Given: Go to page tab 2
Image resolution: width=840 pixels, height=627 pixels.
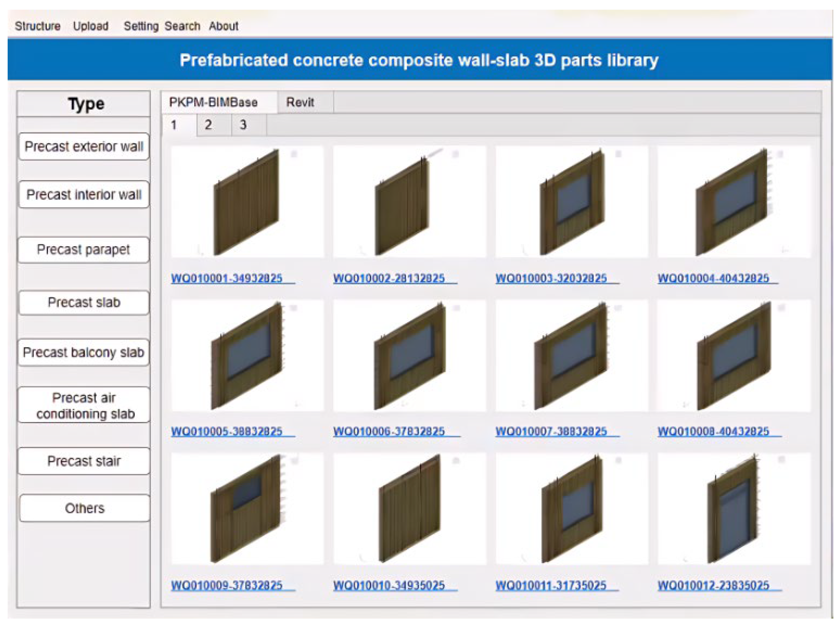Looking at the screenshot, I should (x=208, y=125).
